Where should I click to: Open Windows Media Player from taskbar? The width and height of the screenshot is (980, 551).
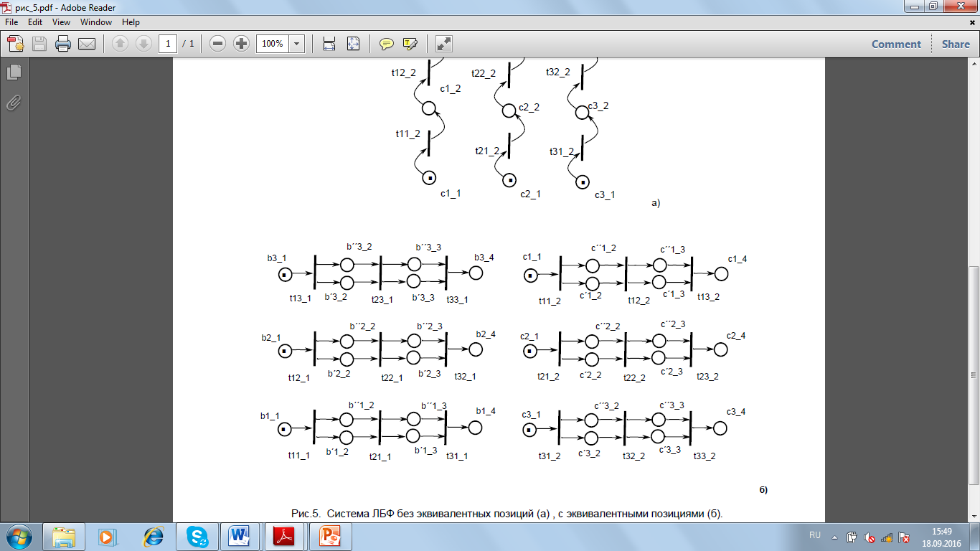[x=107, y=537]
